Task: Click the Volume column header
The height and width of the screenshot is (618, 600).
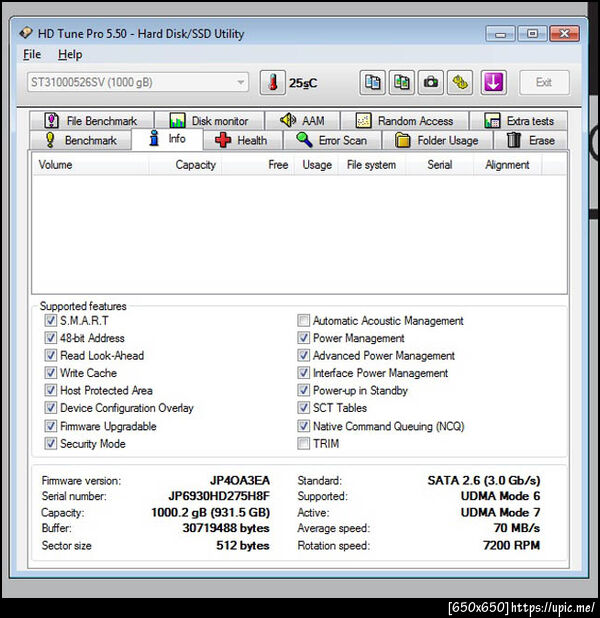Action: click(90, 165)
